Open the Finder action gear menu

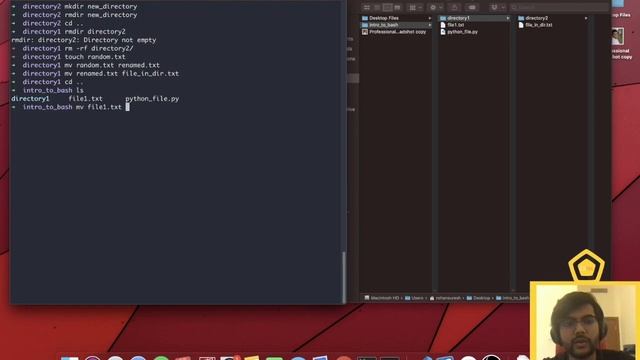pos(436,7)
